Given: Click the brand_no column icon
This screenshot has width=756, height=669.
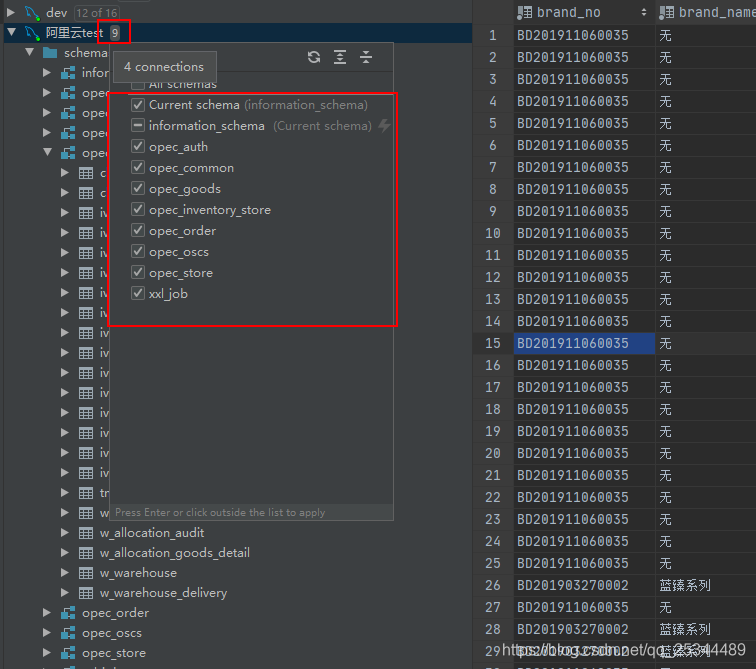Looking at the screenshot, I should coord(524,13).
